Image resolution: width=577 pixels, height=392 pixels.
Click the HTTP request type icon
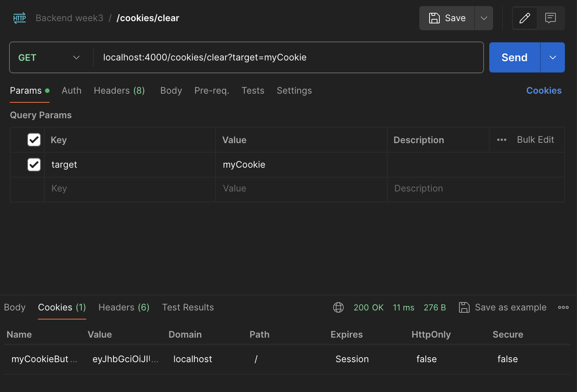coord(20,18)
